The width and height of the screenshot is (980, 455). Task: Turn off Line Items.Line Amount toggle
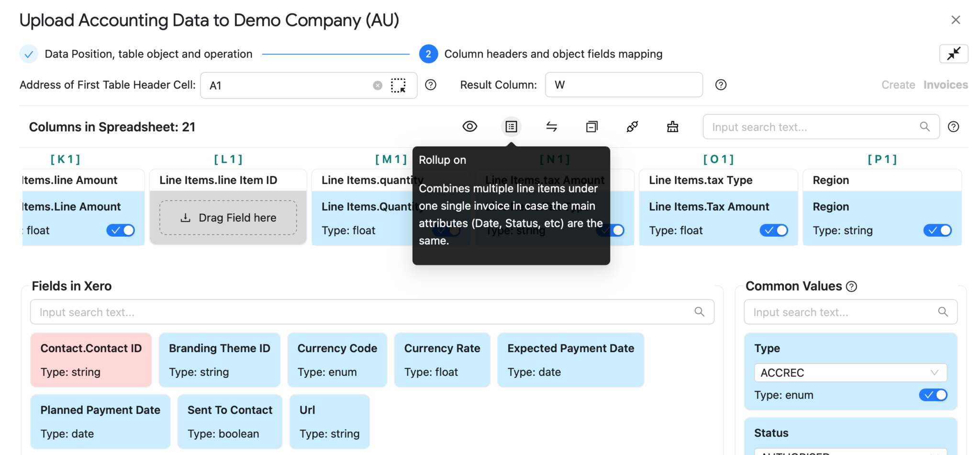point(120,230)
